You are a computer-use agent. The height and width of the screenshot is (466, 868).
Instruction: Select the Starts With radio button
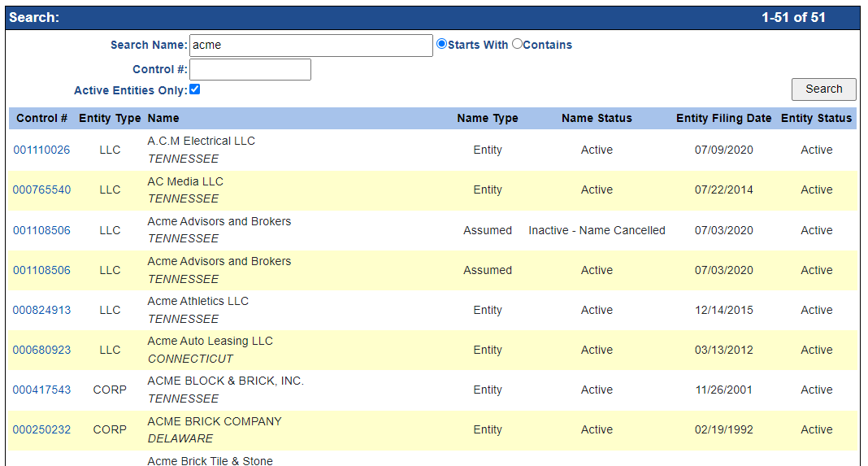tap(442, 45)
